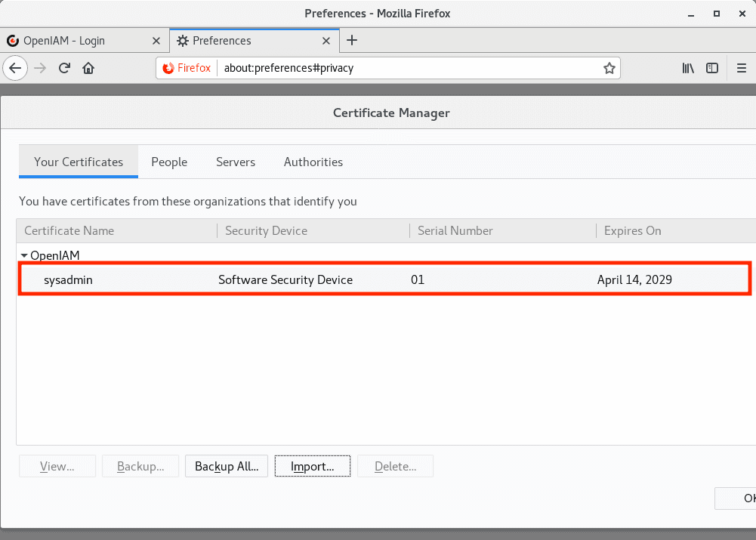This screenshot has height=540, width=756.
Task: Go to the Firefox home page icon
Action: pyautogui.click(x=88, y=68)
